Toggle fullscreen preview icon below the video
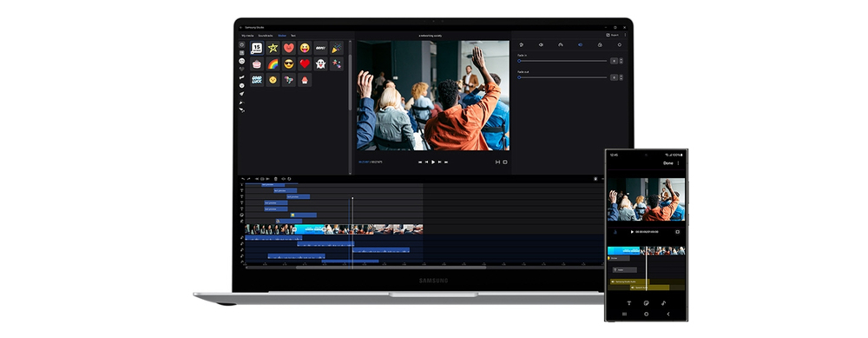Screen dimensions: 868x338 505,162
